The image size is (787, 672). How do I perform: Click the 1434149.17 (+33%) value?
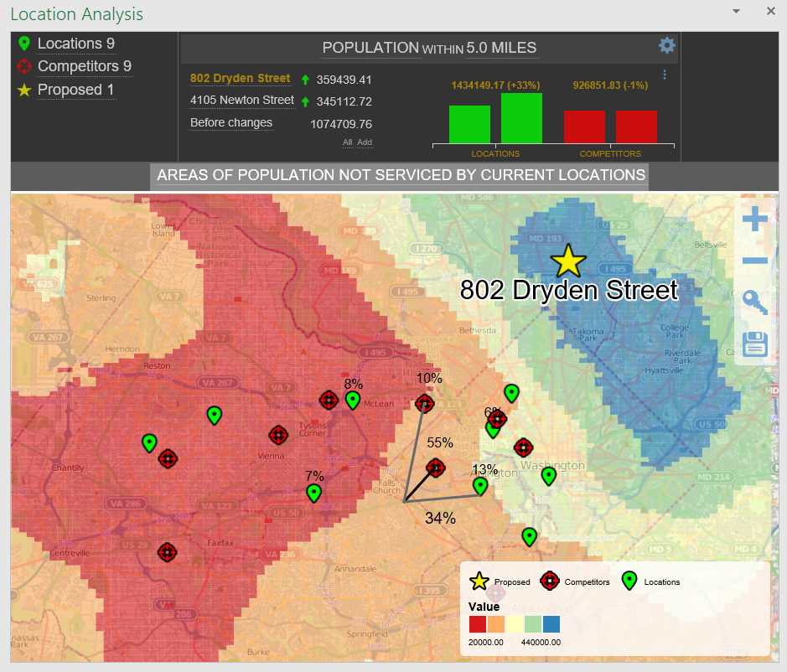(x=495, y=85)
